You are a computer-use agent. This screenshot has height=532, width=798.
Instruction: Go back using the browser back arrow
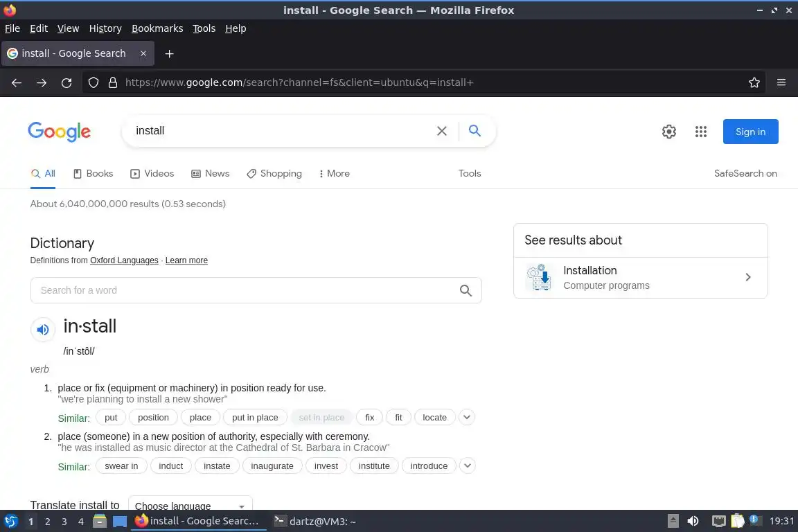point(17,82)
